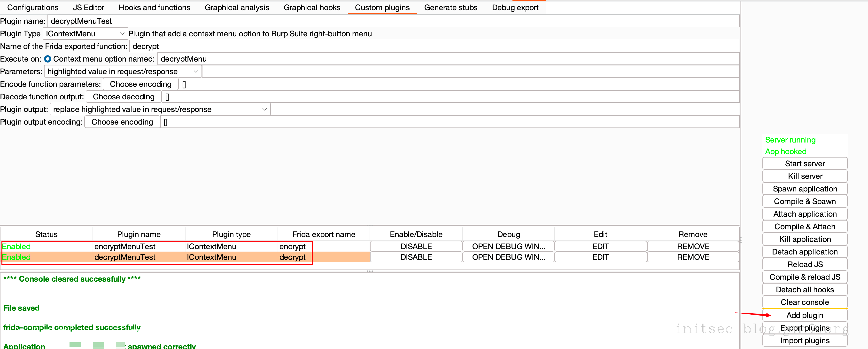
Task: Open the Graphical hooks tab
Action: click(312, 8)
